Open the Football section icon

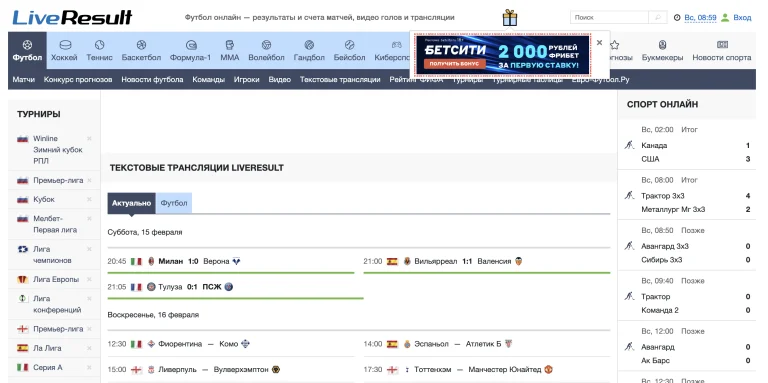(27, 45)
